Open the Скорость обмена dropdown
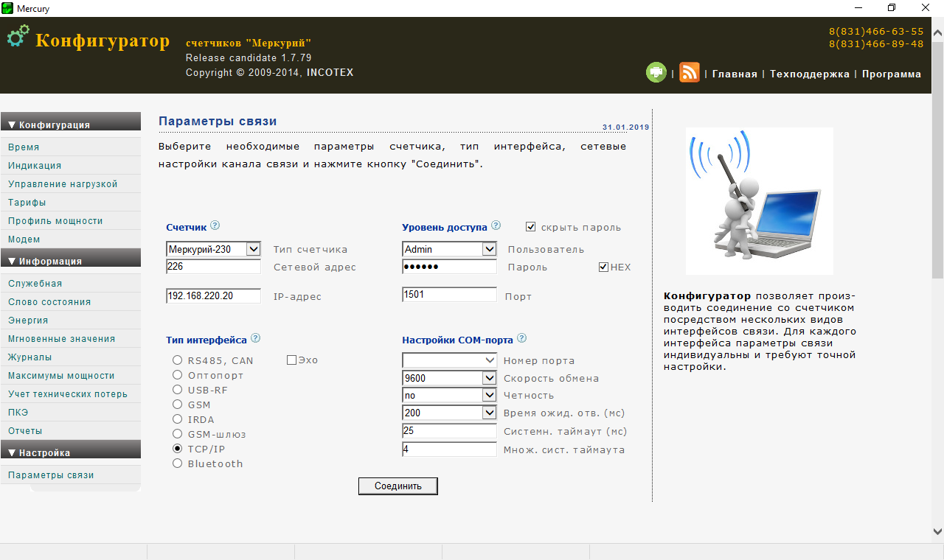The height and width of the screenshot is (560, 944). [450, 378]
